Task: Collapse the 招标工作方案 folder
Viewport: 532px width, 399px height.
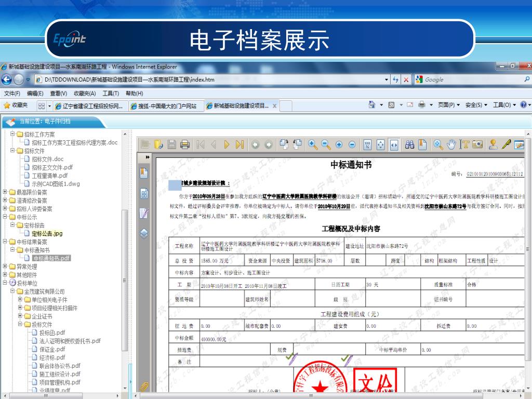Action: [12, 134]
